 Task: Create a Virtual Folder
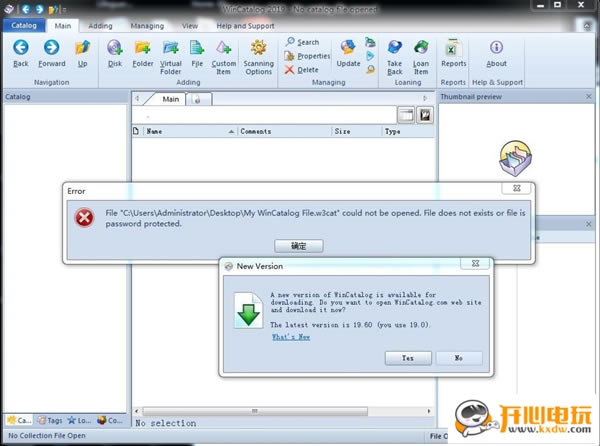coord(171,47)
